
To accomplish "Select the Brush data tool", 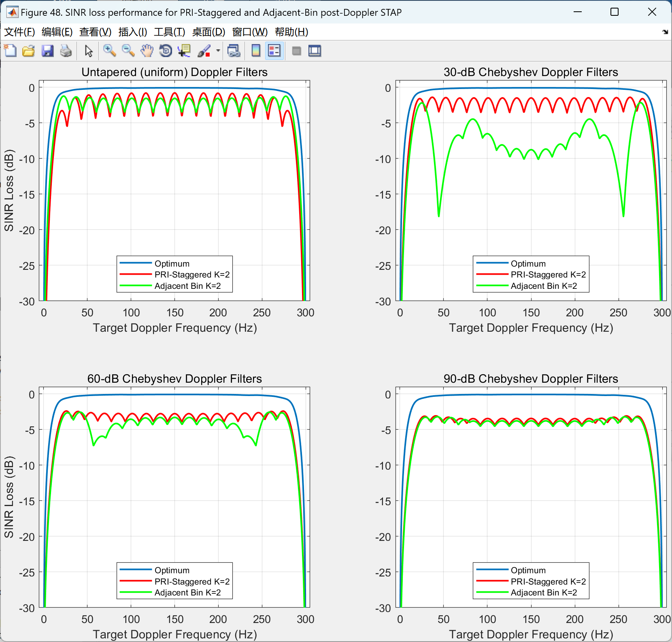I will [x=204, y=51].
